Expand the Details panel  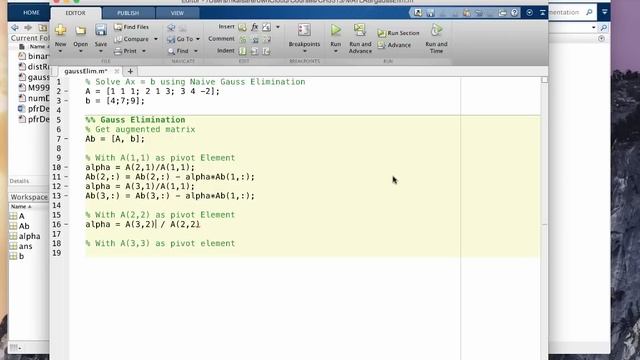coord(19,181)
